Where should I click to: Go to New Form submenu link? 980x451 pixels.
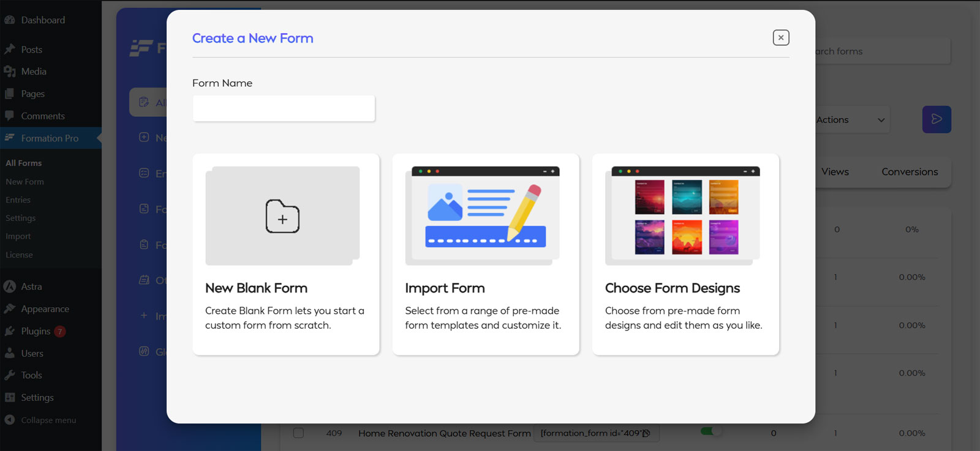pyautogui.click(x=25, y=182)
